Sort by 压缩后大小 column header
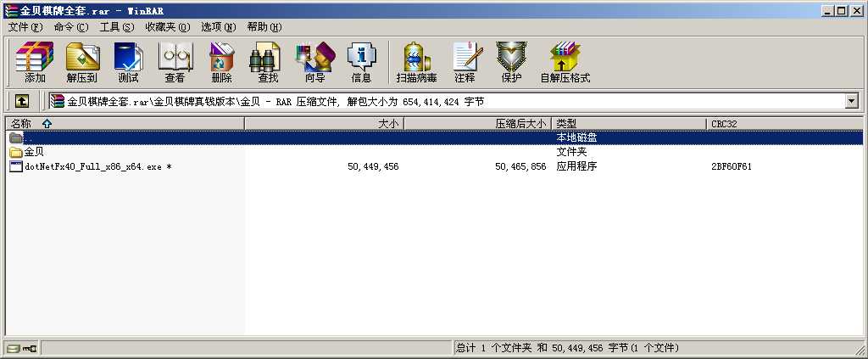This screenshot has width=868, height=359. (478, 124)
